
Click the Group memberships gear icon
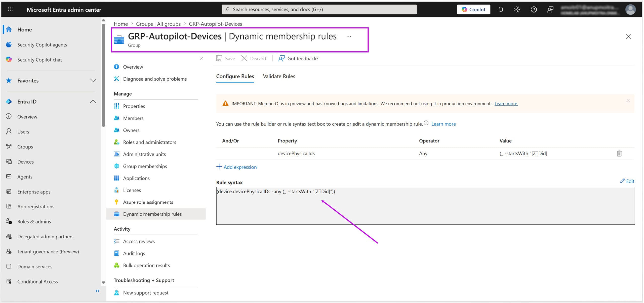[x=116, y=166]
